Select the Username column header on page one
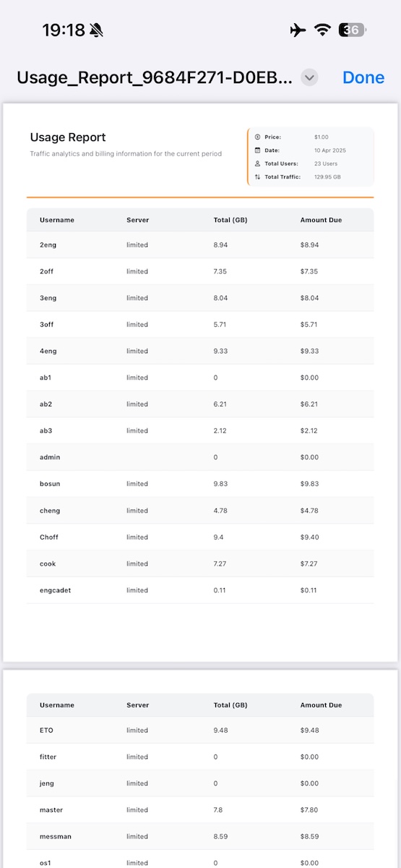The image size is (401, 868). coord(57,220)
